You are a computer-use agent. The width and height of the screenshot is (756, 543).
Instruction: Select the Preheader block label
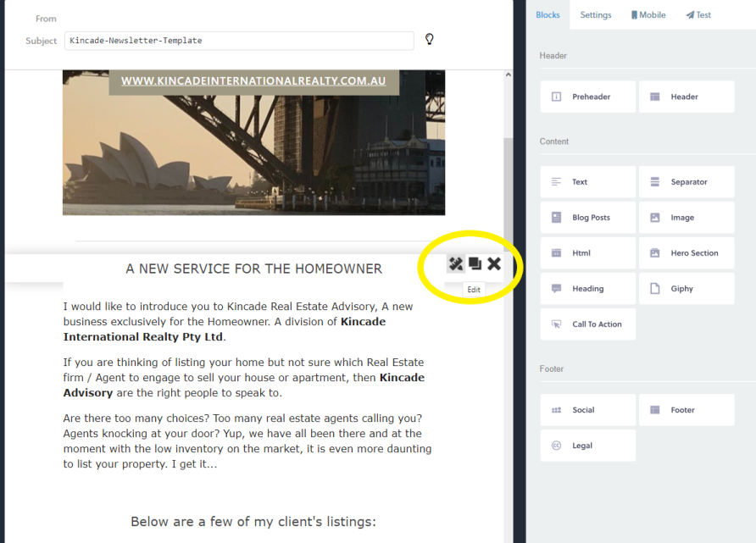coord(591,97)
